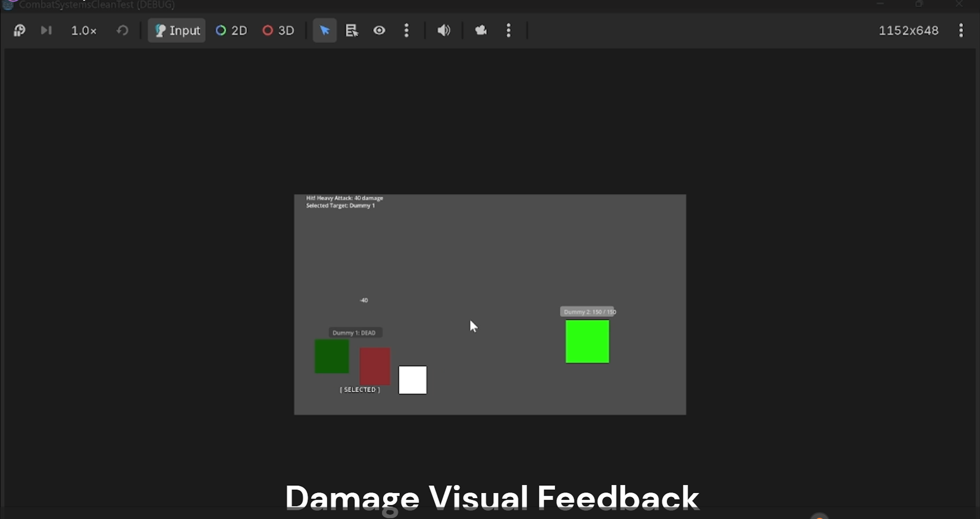Open the camera options three-dot menu
This screenshot has width=980, height=519.
509,30
